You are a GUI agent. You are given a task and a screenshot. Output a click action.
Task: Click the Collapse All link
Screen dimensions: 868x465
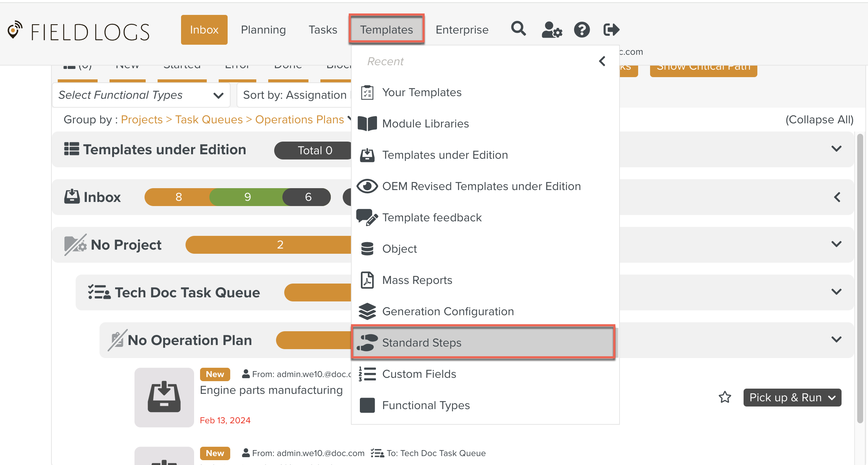click(x=819, y=120)
